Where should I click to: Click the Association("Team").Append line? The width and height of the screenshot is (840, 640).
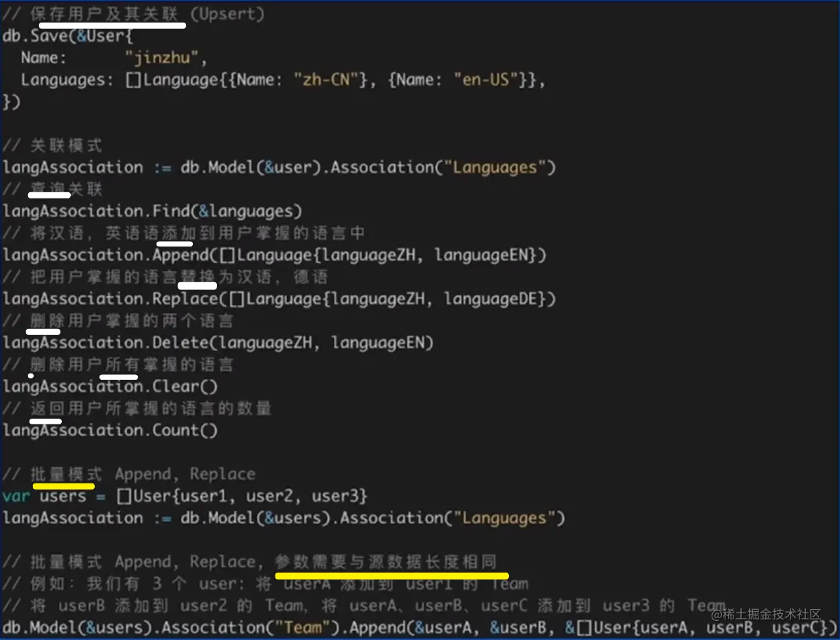tap(420, 628)
